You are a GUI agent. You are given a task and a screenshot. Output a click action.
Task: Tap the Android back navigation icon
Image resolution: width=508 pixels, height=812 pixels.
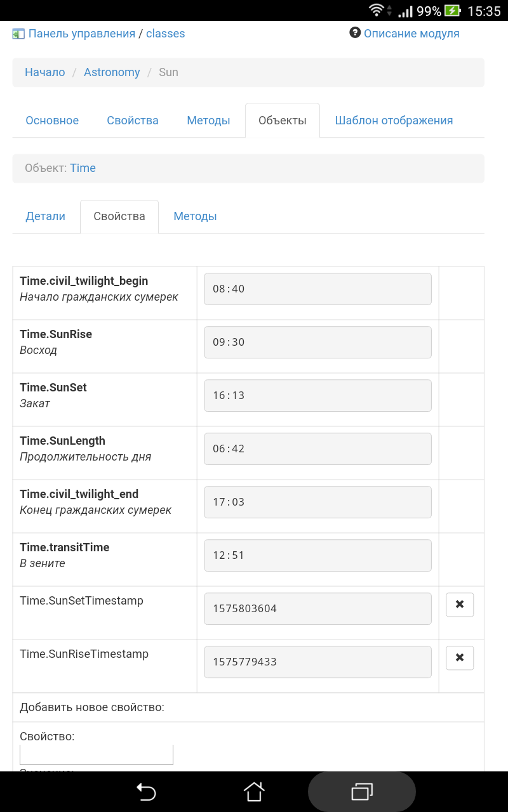(x=147, y=791)
